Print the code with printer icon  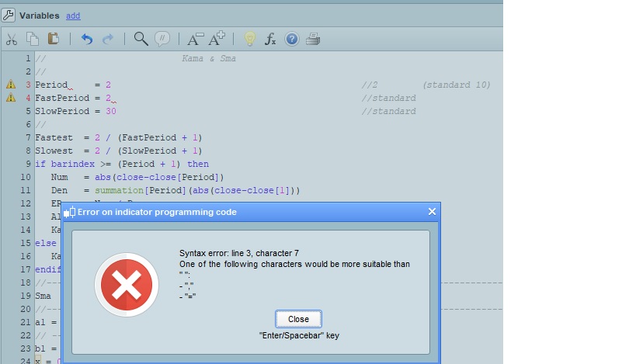(x=313, y=39)
